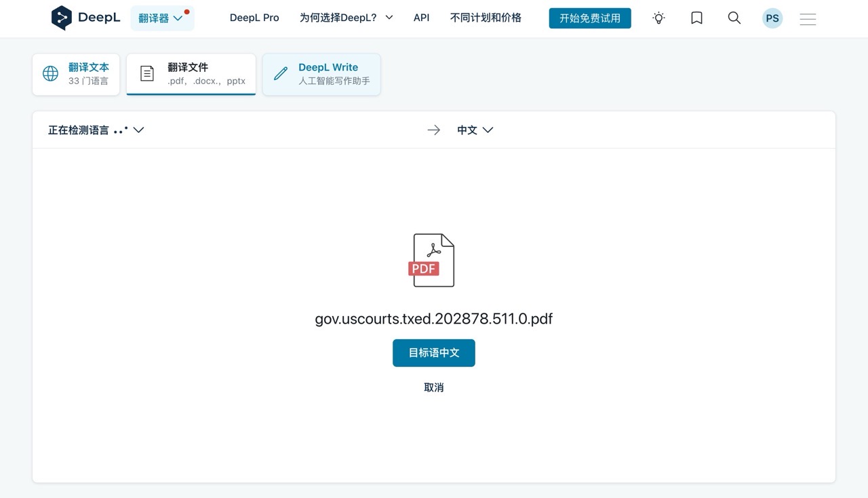Click the PDF file icon
The height and width of the screenshot is (498, 868).
[433, 261]
